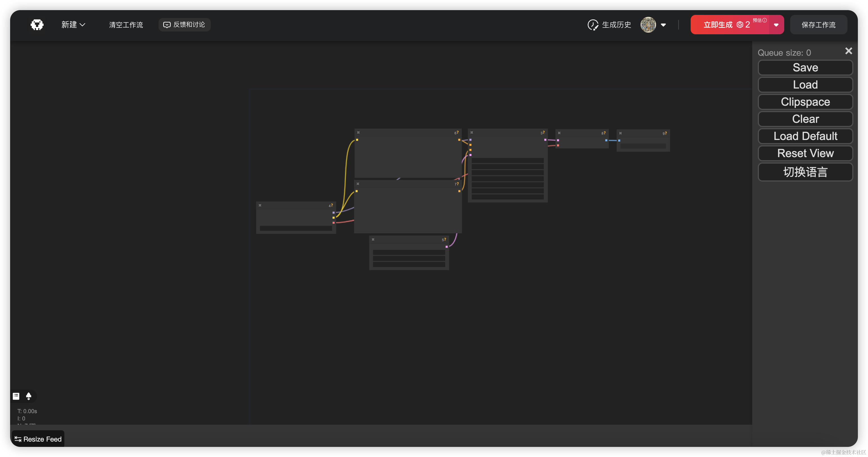This screenshot has width=868, height=457.
Task: Click the question mark badge on node 5
Action: click(445, 239)
